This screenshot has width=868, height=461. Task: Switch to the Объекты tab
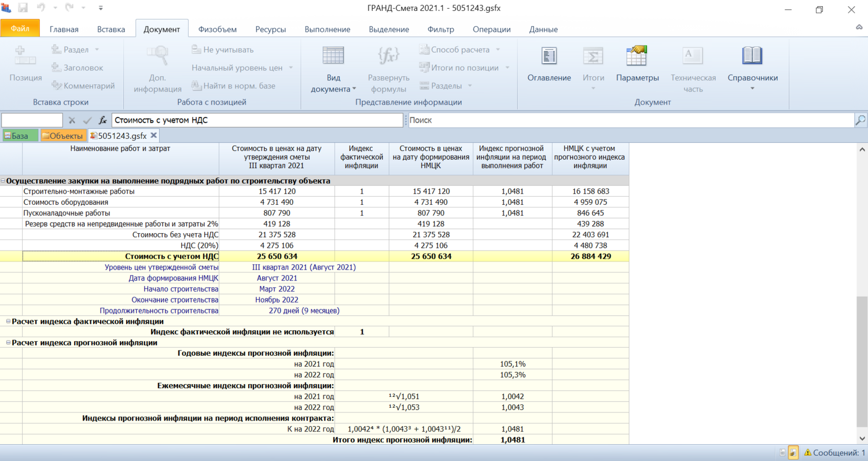63,136
